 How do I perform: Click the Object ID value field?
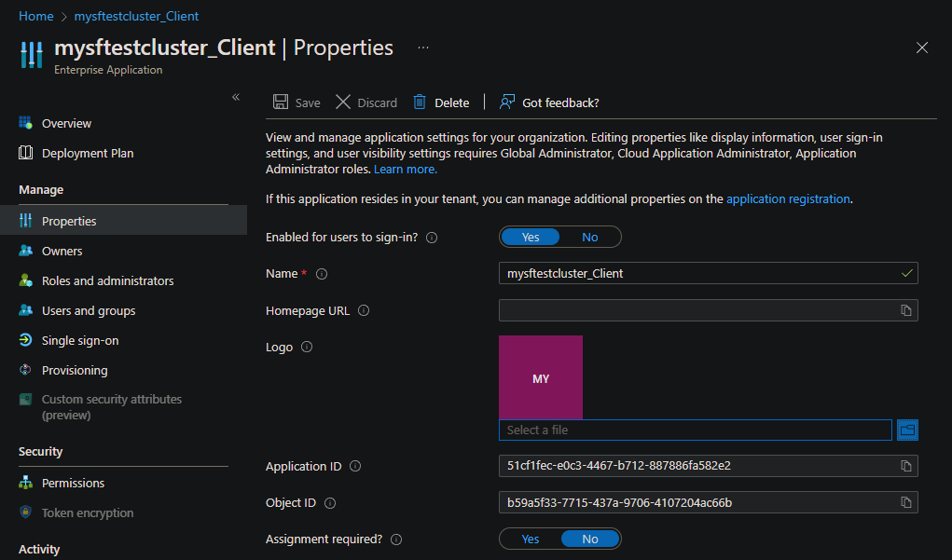pyautogui.click(x=708, y=502)
